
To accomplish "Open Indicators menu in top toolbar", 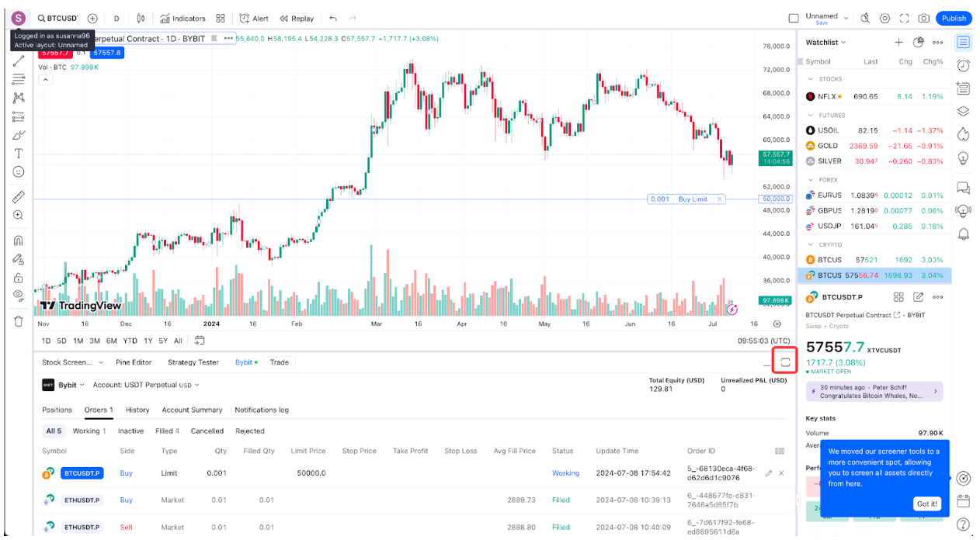I will [x=183, y=19].
